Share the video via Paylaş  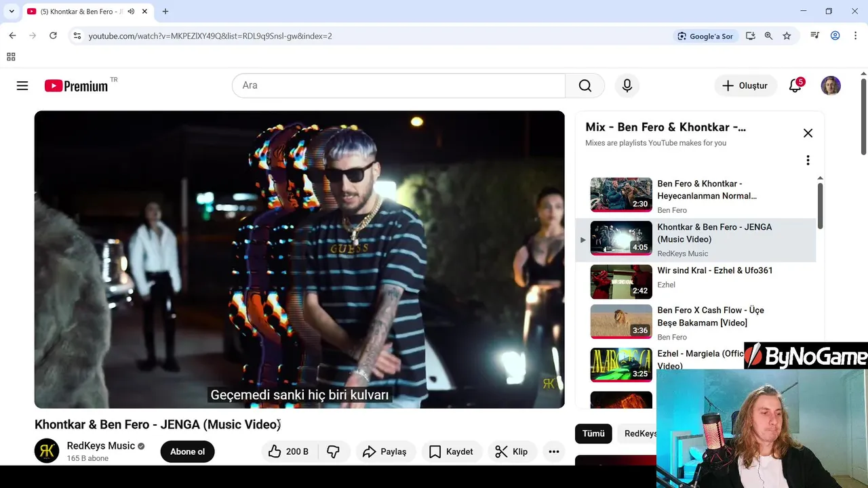(x=384, y=451)
